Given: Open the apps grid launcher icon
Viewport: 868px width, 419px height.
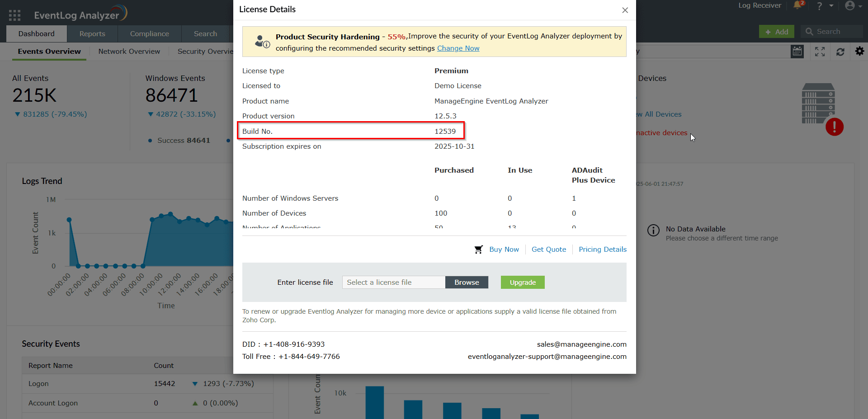Looking at the screenshot, I should pyautogui.click(x=14, y=15).
